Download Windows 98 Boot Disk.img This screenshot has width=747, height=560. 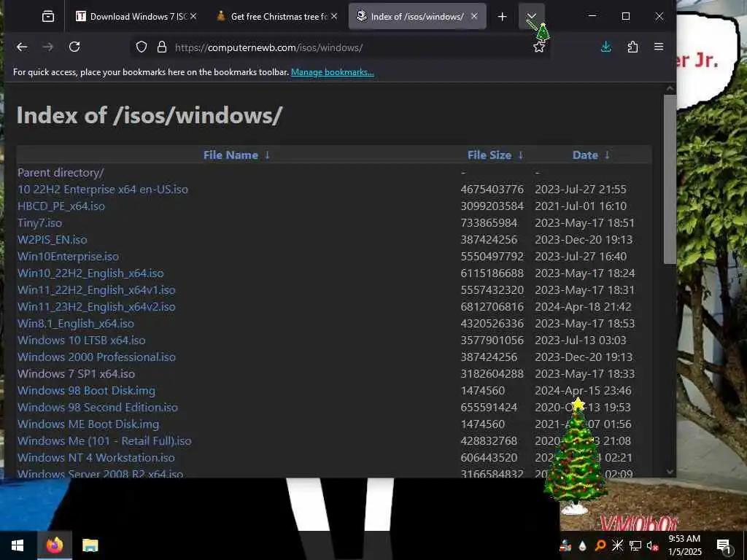click(x=86, y=391)
